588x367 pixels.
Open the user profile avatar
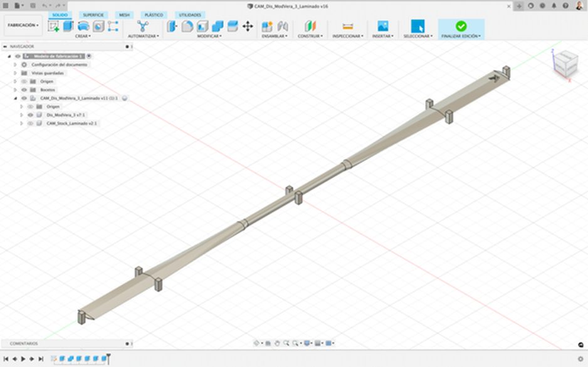click(579, 6)
